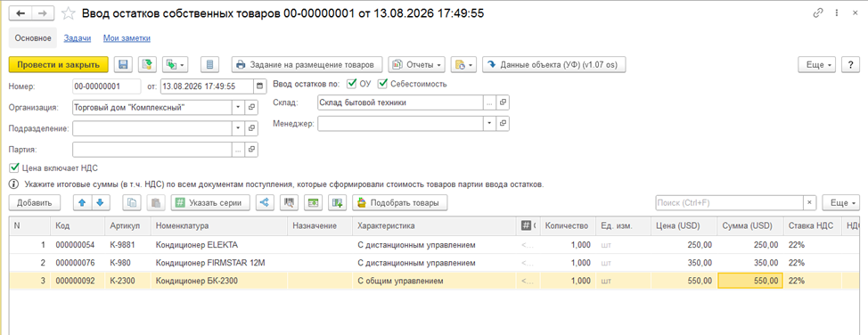Switch to the Задачи tab
Image resolution: width=868 pixels, height=335 pixels.
click(78, 38)
